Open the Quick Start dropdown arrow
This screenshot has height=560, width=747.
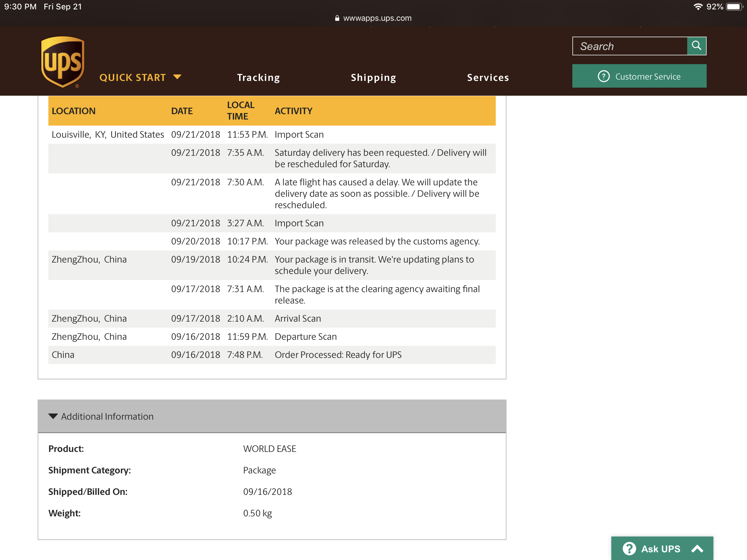[x=177, y=77]
